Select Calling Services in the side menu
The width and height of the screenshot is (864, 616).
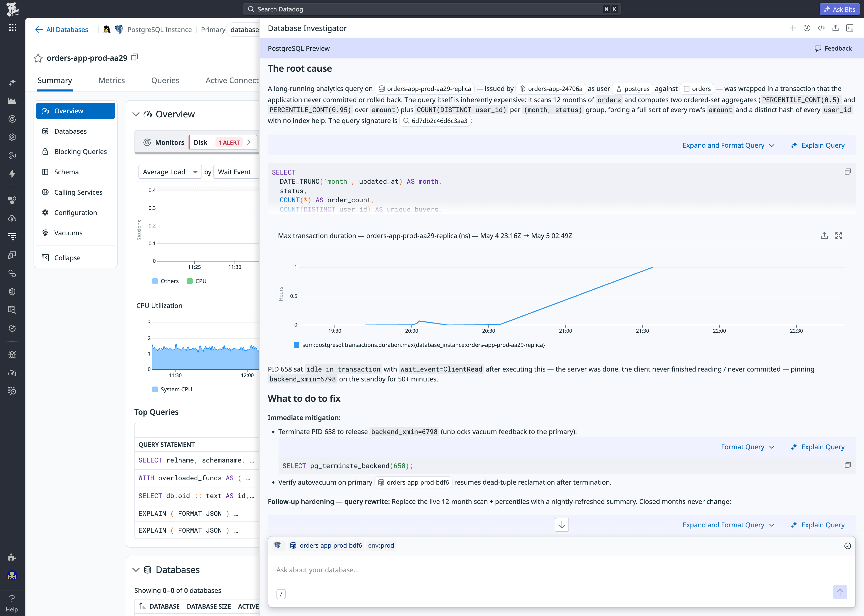75,192
